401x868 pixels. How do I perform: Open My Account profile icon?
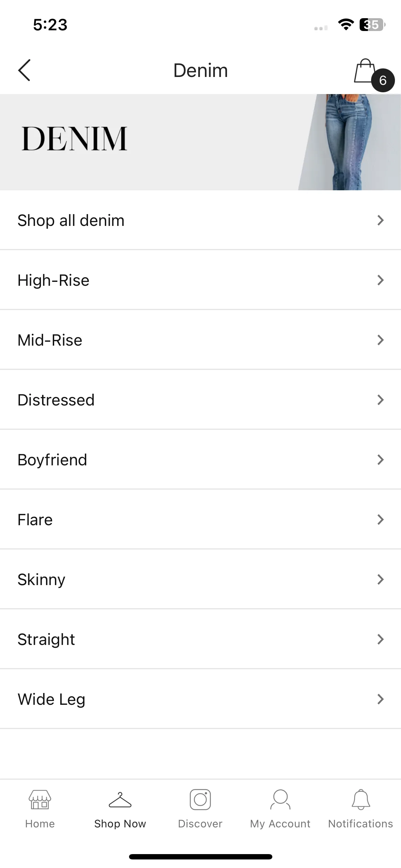281,800
